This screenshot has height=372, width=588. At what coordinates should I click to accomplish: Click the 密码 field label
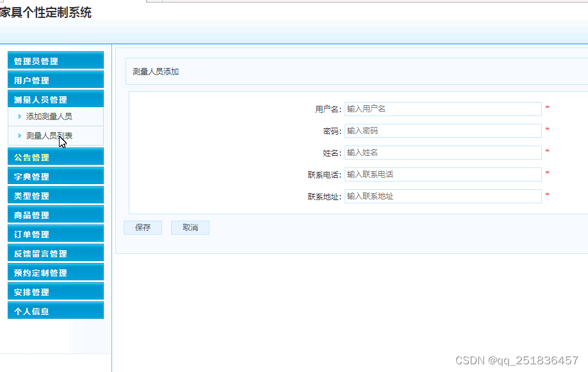(x=332, y=131)
